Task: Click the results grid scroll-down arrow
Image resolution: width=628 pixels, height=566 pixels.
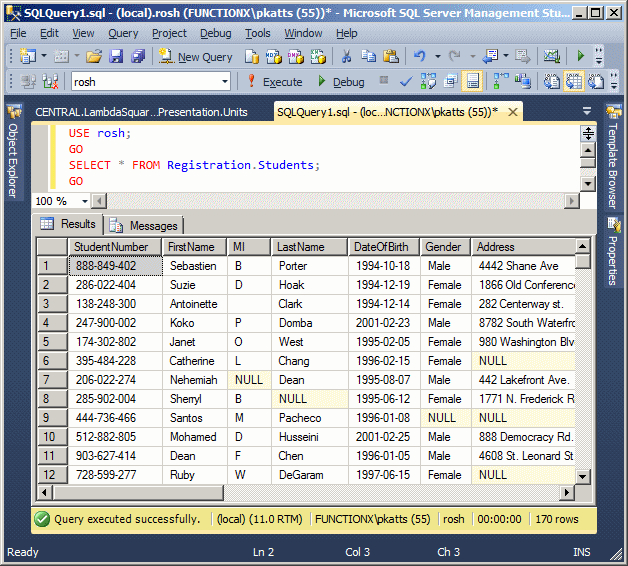Action: (582, 477)
